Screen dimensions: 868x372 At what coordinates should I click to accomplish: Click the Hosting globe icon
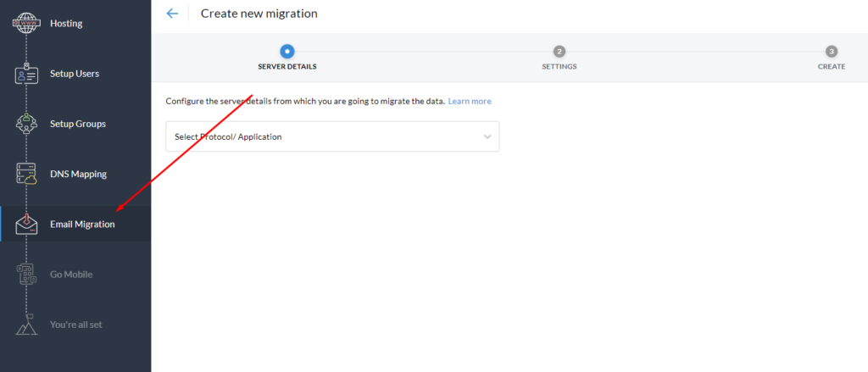[x=26, y=23]
